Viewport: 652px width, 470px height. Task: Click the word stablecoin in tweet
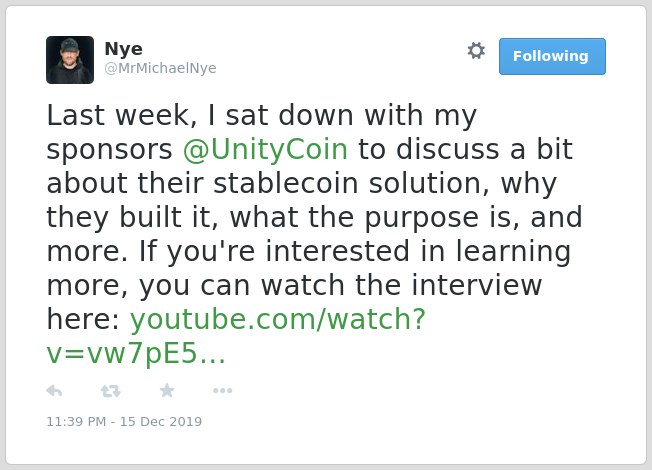[x=286, y=183]
